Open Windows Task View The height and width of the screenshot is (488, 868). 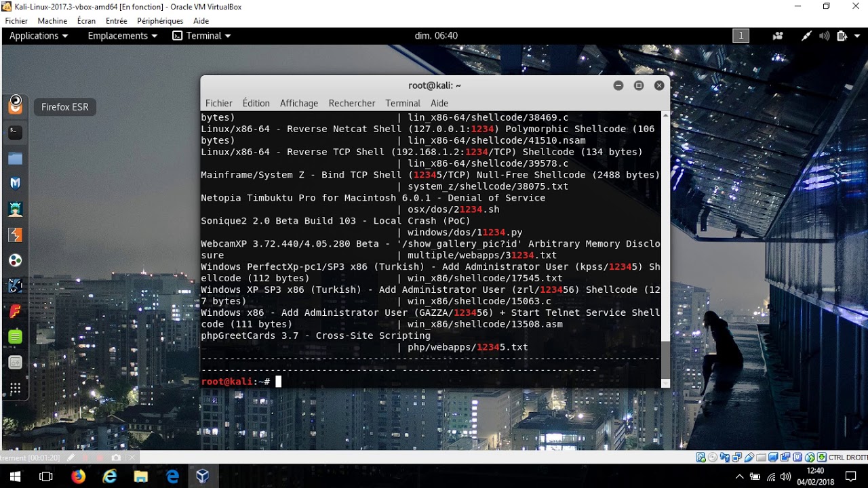pyautogui.click(x=46, y=476)
